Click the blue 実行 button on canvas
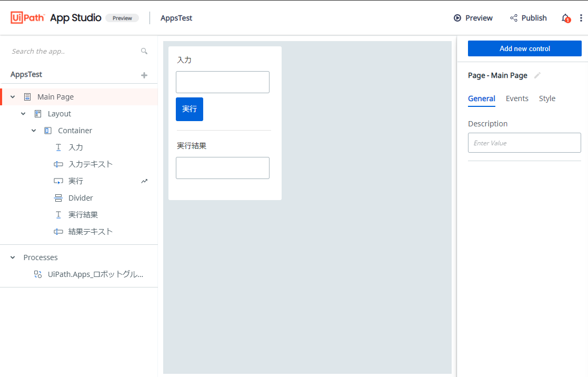 (x=190, y=109)
